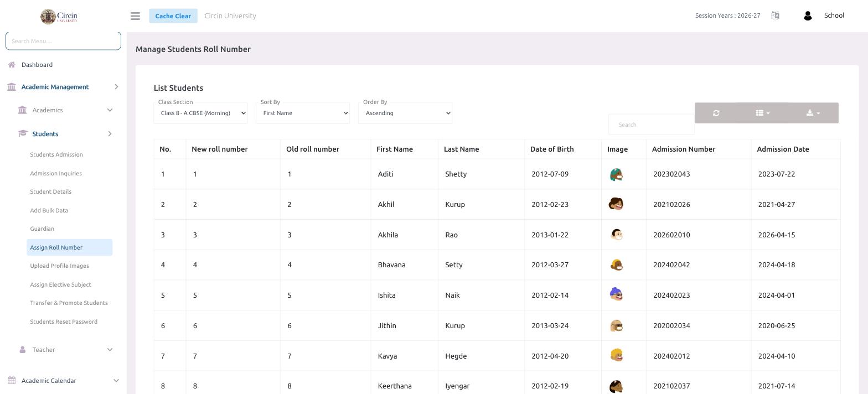This screenshot has height=394, width=868.
Task: Expand the Teacher submenu chevron
Action: [x=110, y=350]
